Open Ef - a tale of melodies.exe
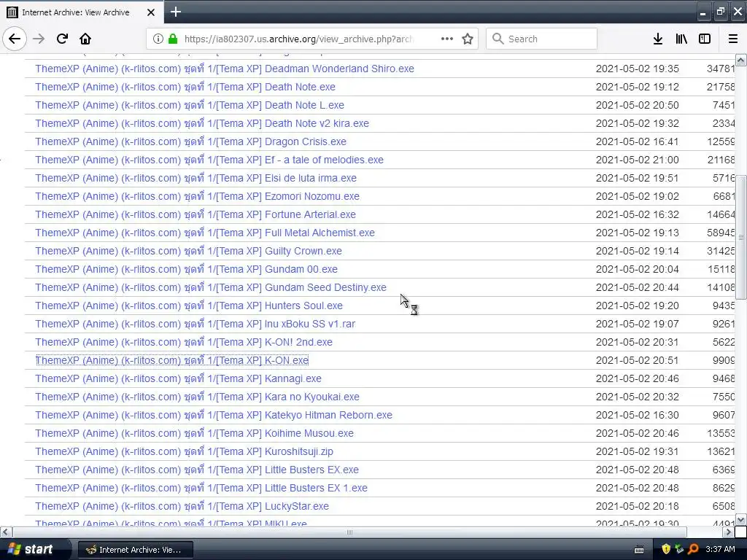Screen dimensions: 747x560 [x=209, y=160]
